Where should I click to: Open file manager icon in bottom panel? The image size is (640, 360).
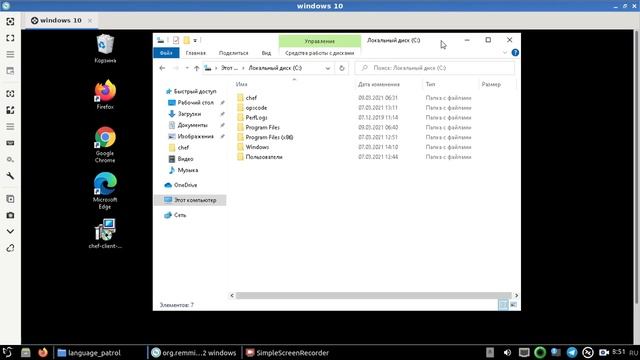[26, 352]
